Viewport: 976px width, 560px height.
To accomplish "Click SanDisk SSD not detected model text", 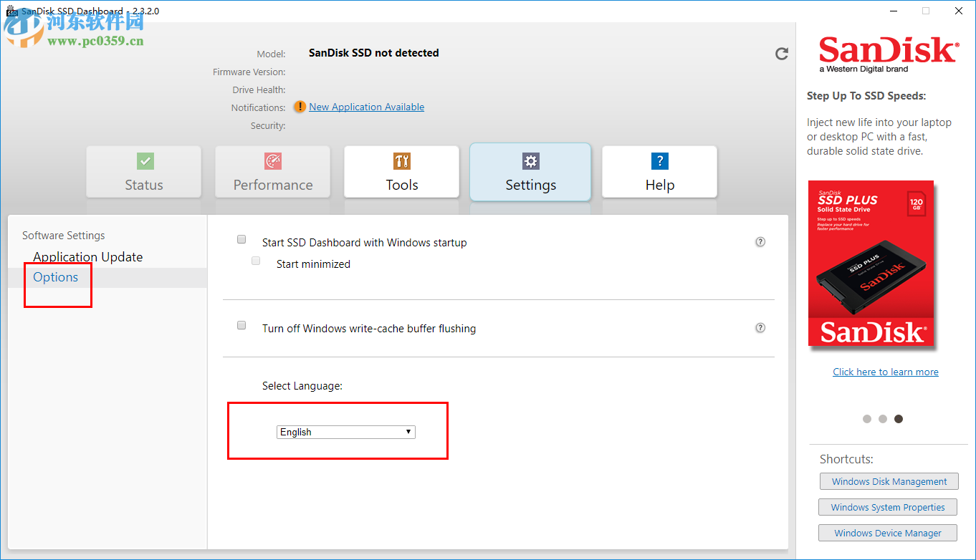I will coord(373,53).
